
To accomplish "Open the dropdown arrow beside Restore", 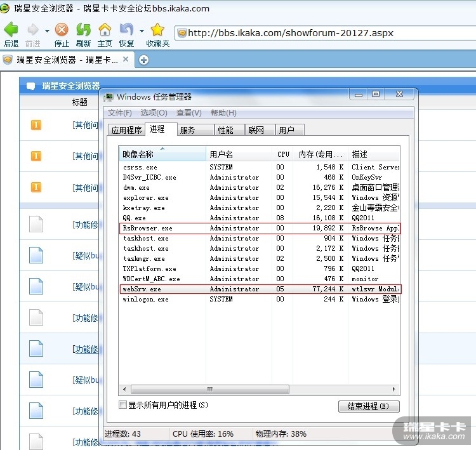I will pyautogui.click(x=142, y=30).
